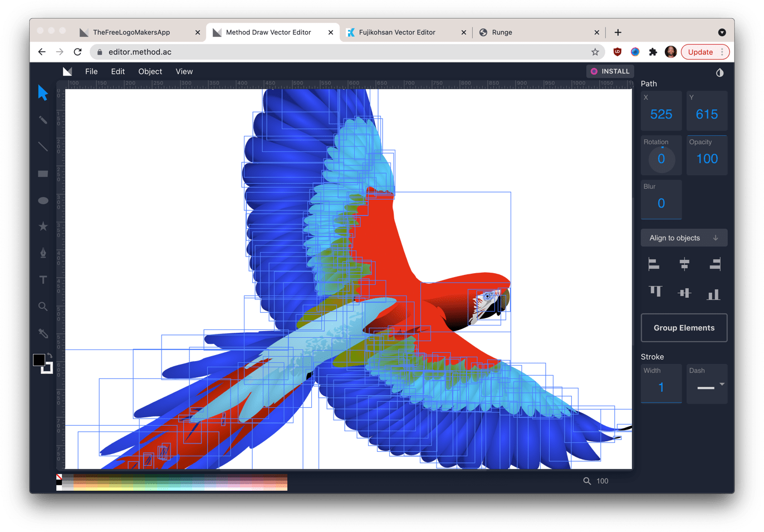The image size is (764, 532).
Task: Open the Edit menu
Action: tap(117, 71)
